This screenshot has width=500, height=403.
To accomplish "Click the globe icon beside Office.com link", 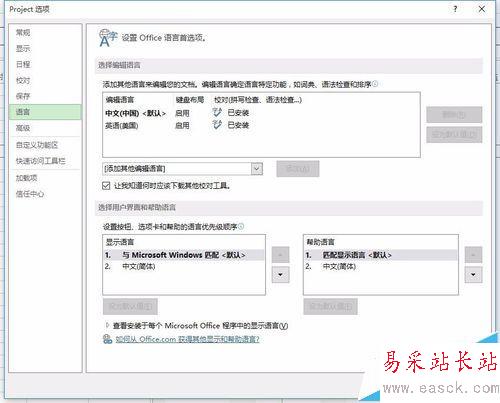I will (x=107, y=339).
